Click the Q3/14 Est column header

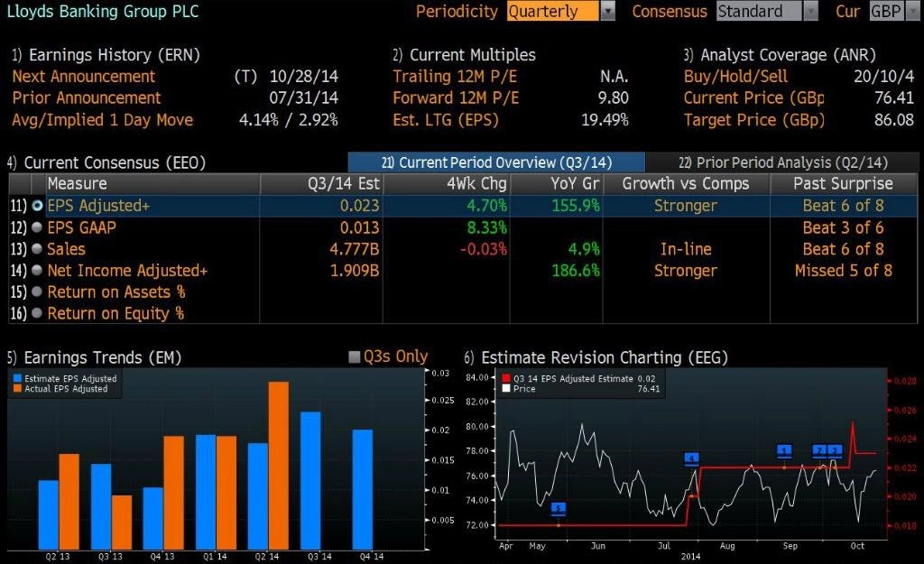[321, 184]
